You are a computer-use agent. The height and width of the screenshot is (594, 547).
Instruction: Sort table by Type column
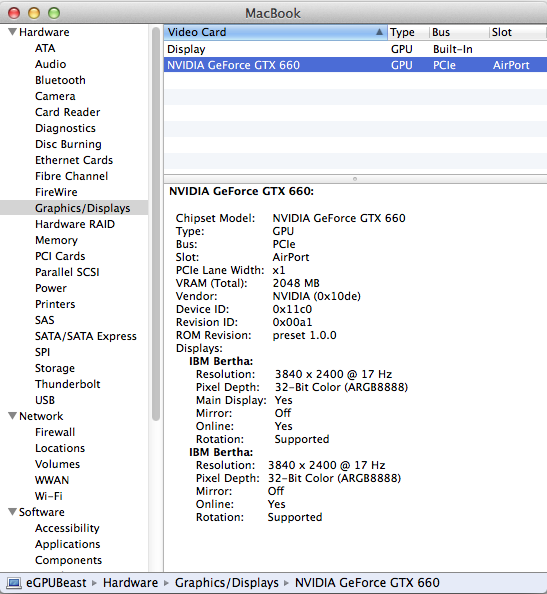(408, 32)
